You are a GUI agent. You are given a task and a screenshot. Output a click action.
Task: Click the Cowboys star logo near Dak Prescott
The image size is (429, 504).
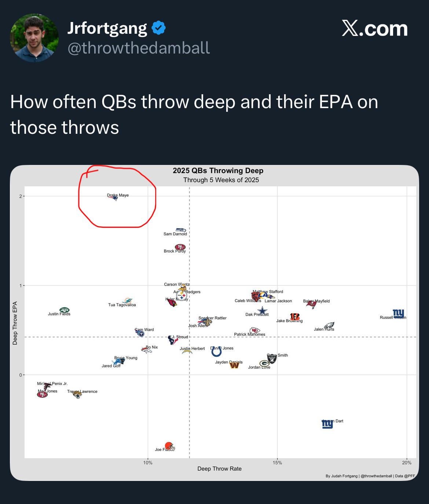[x=262, y=311]
